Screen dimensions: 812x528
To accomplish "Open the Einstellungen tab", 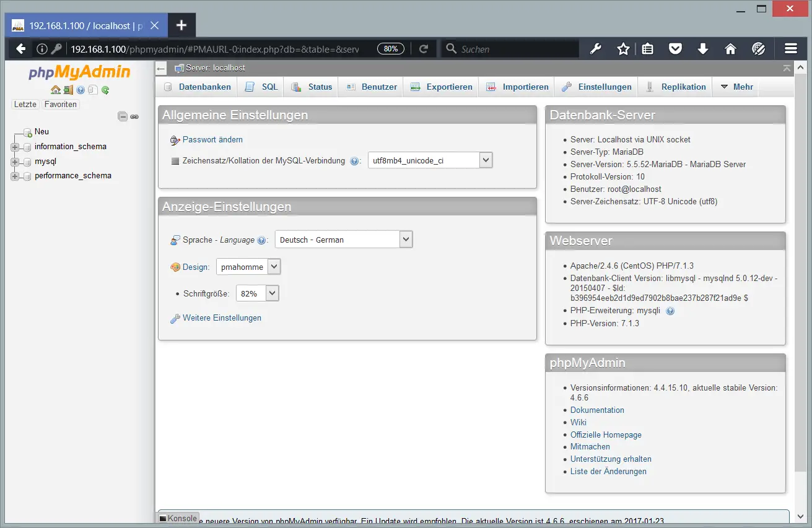I will point(596,87).
